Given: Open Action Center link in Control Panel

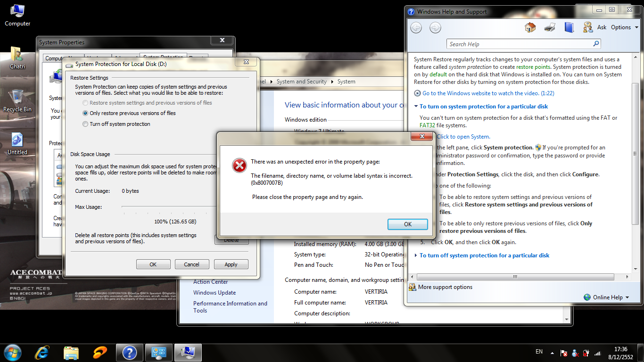Looking at the screenshot, I should click(210, 282).
